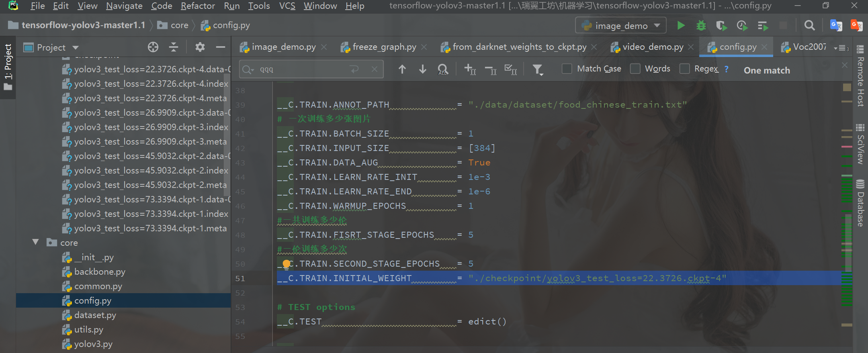Open Project panel settings gear
This screenshot has width=868, height=353.
pyautogui.click(x=200, y=47)
